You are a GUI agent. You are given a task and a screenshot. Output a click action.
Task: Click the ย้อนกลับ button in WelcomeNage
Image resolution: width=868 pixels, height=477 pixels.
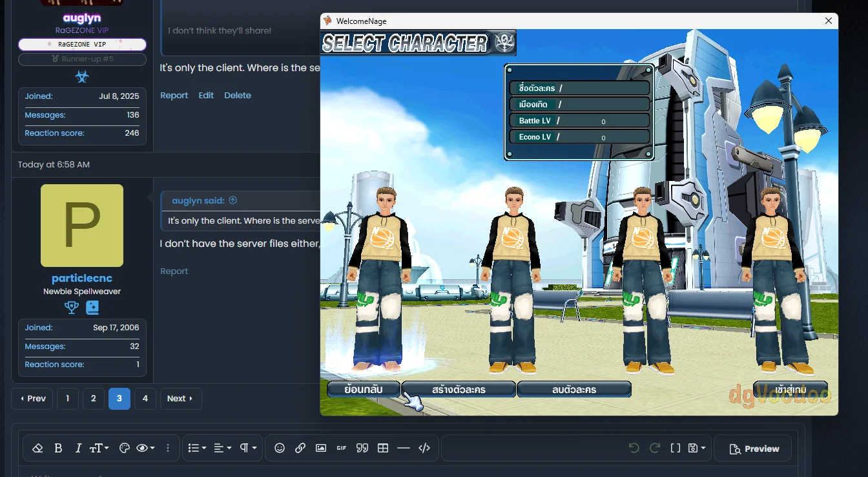coord(364,390)
